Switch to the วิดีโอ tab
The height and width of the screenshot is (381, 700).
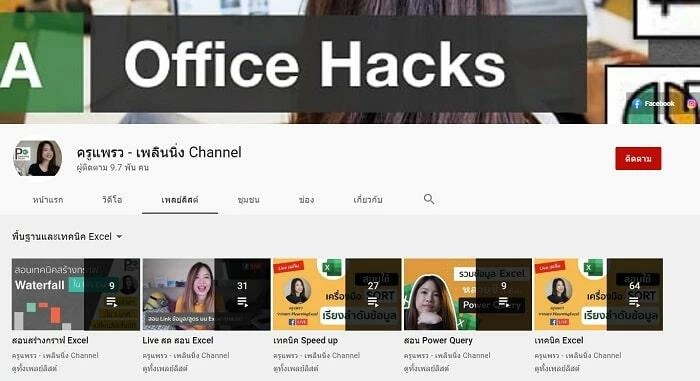112,200
